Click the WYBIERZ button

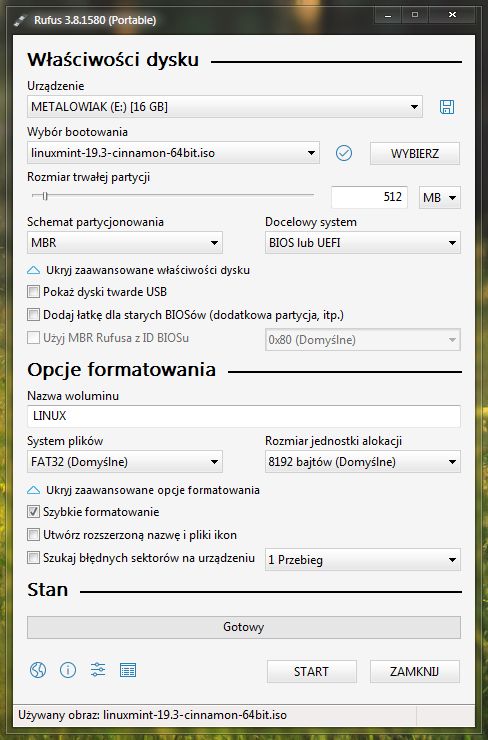415,153
